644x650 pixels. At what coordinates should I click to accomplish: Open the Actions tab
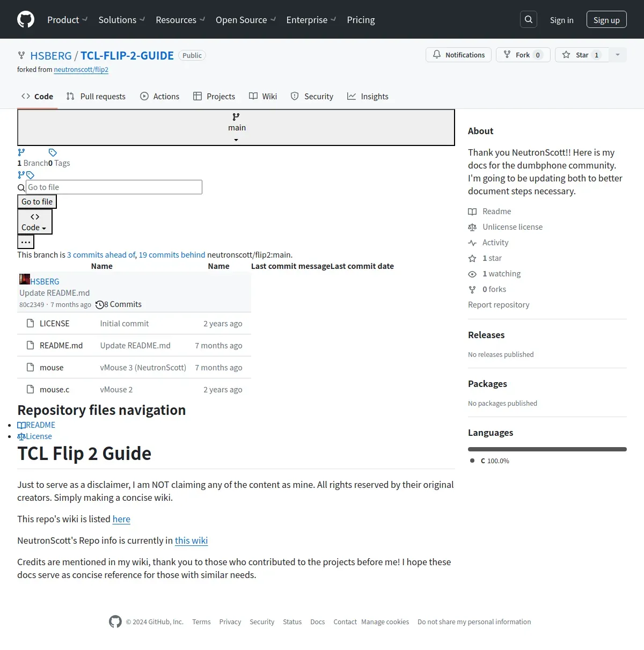[x=160, y=97]
